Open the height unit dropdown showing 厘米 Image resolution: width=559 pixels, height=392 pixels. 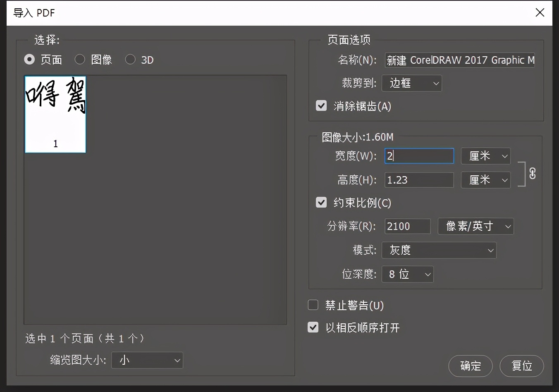coord(486,180)
